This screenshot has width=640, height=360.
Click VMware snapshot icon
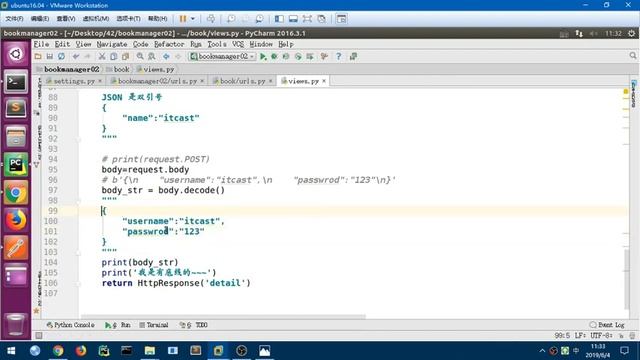[231, 19]
